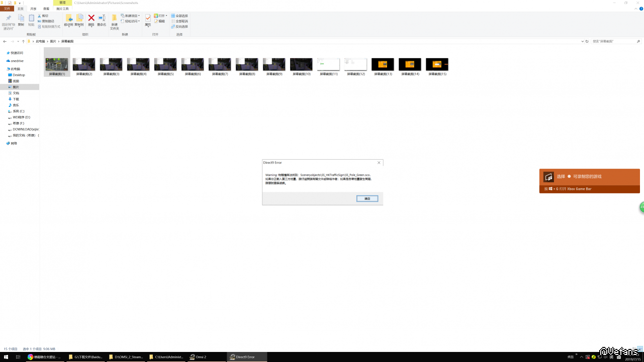Click the address bar refresh icon
This screenshot has width=644, height=362.
click(x=587, y=41)
